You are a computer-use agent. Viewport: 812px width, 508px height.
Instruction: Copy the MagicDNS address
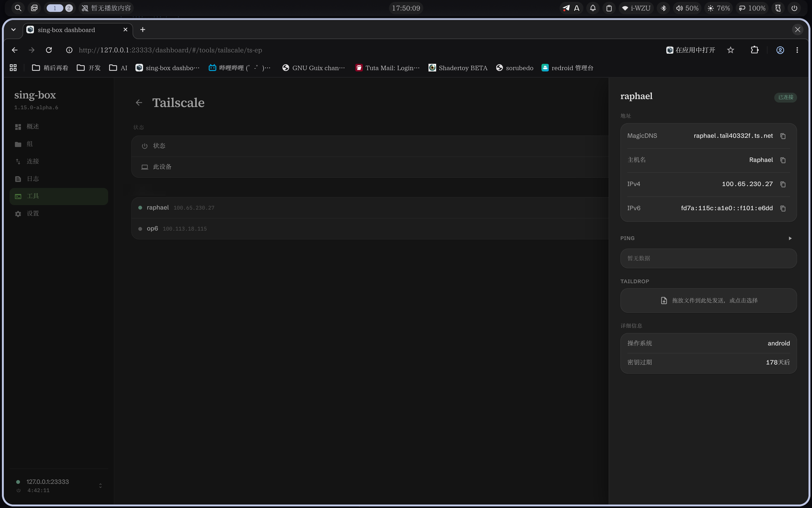point(783,136)
